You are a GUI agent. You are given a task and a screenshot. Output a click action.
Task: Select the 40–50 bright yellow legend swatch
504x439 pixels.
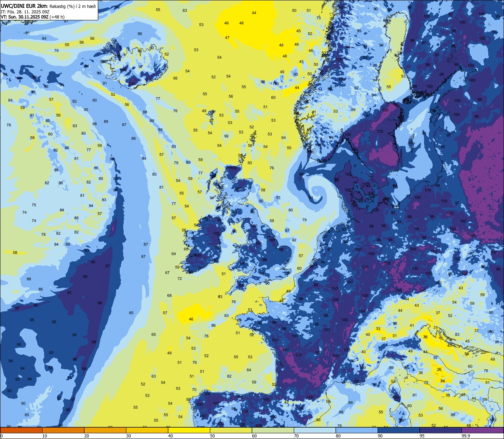click(189, 430)
